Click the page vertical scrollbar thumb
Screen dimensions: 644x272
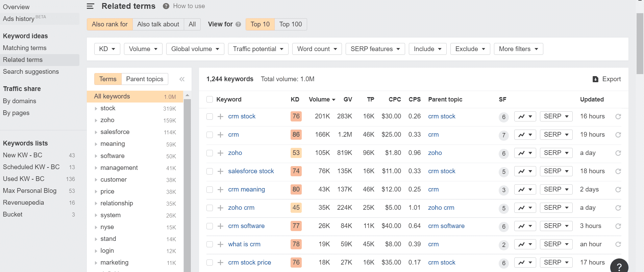(640, 43)
